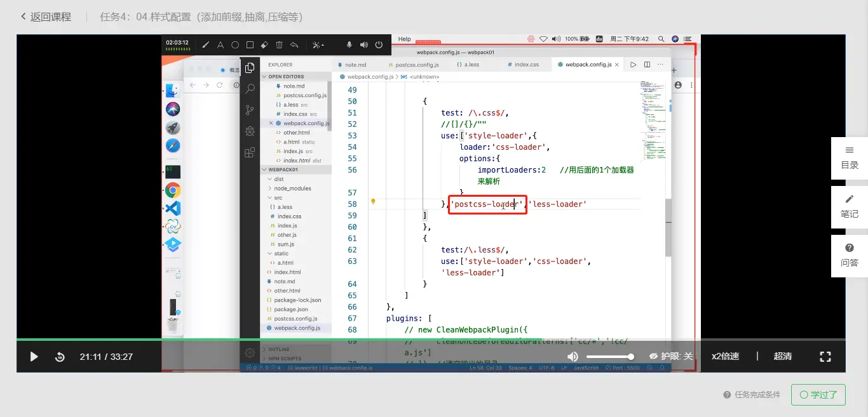Select the pen tool in recorder toolbar
Viewport: 868px width, 417px height.
(x=205, y=45)
